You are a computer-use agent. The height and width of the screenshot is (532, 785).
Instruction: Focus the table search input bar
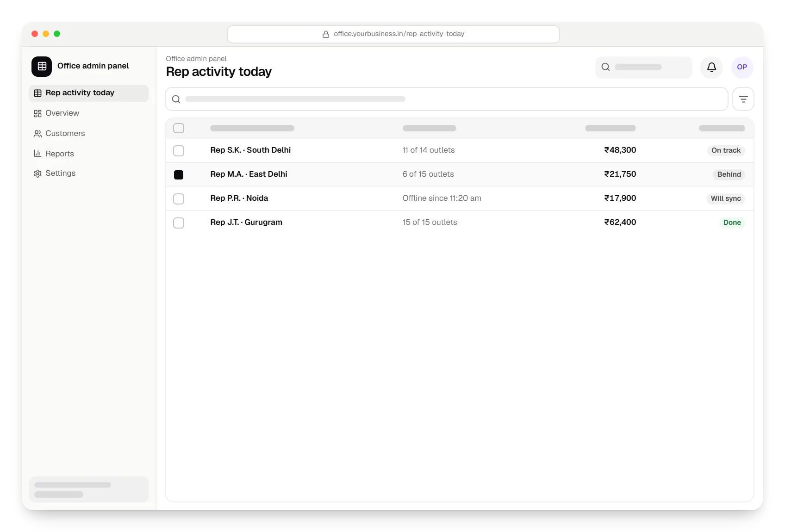[x=447, y=99]
